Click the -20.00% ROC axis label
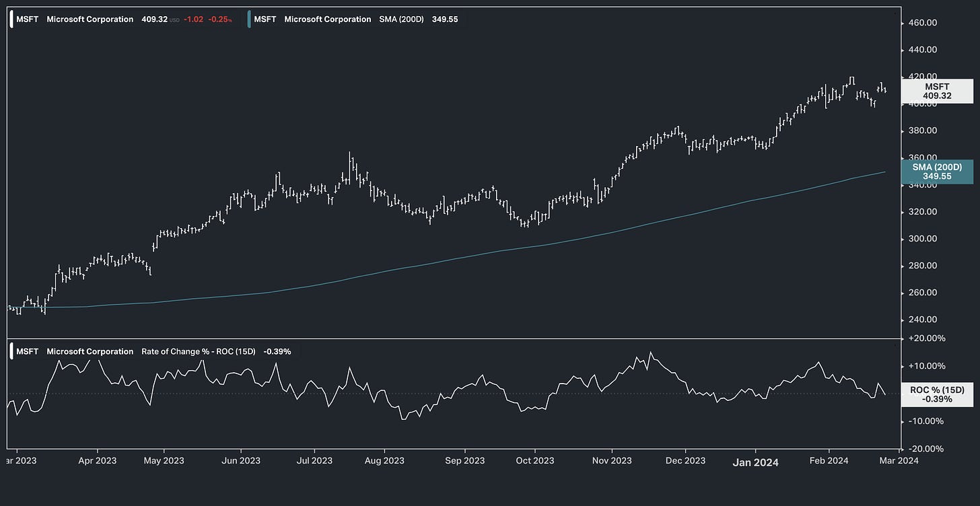The image size is (980, 506). [927, 449]
